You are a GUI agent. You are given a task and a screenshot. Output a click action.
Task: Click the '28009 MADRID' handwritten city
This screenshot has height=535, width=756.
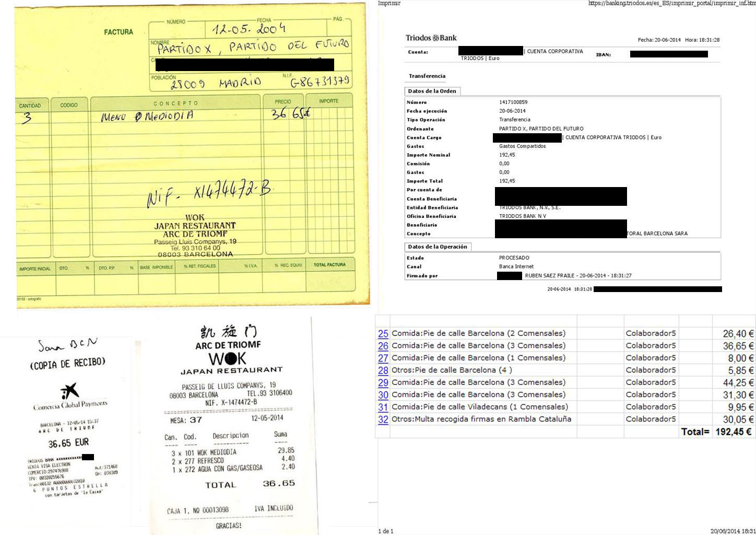click(216, 83)
